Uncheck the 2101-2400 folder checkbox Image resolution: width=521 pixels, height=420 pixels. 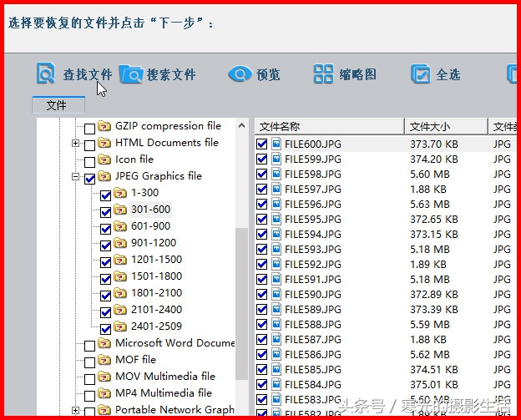pyautogui.click(x=105, y=312)
